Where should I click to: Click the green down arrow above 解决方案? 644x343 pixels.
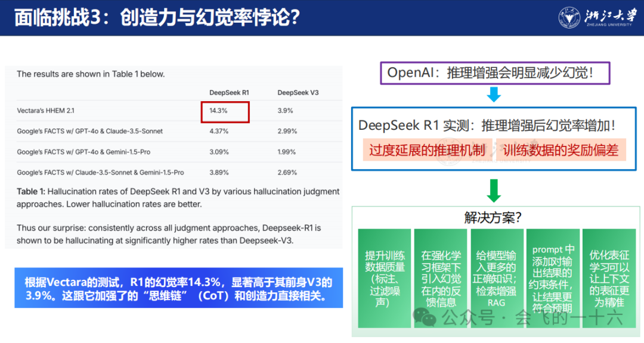494,191
